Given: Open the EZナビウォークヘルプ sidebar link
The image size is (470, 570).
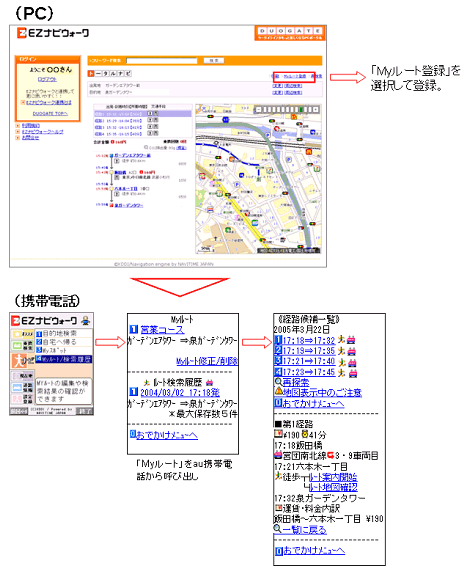Looking at the screenshot, I should pos(43,132).
